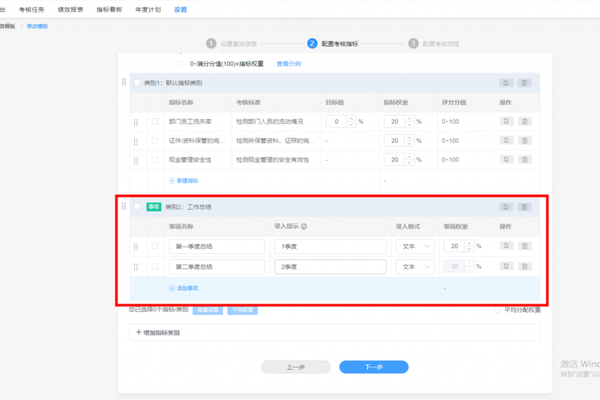Delete the 部门员工流失率 indicator row
Viewport: 600px width, 400px height.
coord(525,122)
